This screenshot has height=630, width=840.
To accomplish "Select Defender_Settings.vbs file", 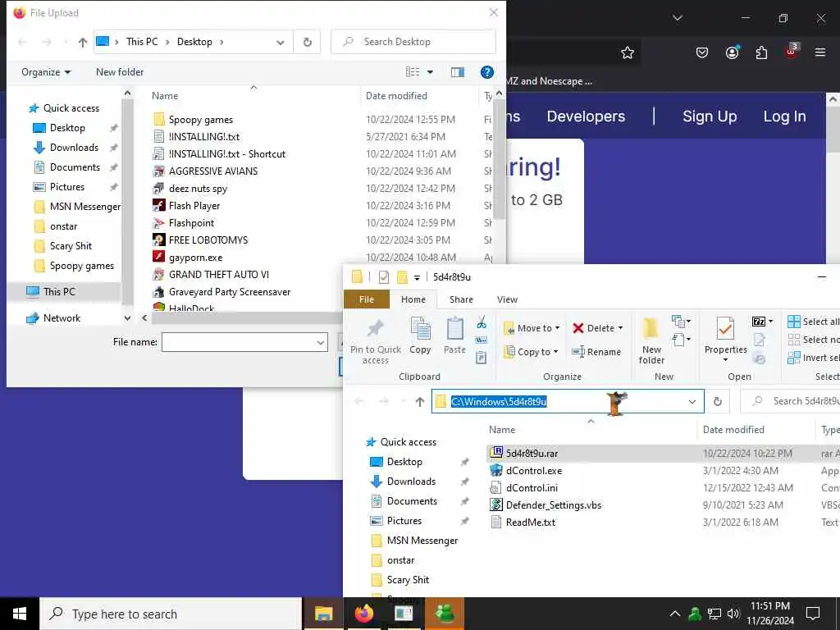I will coord(554,505).
